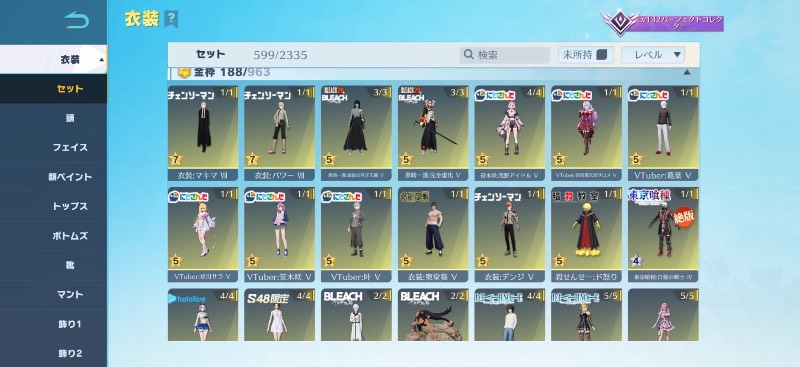The width and height of the screenshot is (800, 367).
Task: Select DEATH NOTE 4/4 white shirt card
Action: (509, 315)
